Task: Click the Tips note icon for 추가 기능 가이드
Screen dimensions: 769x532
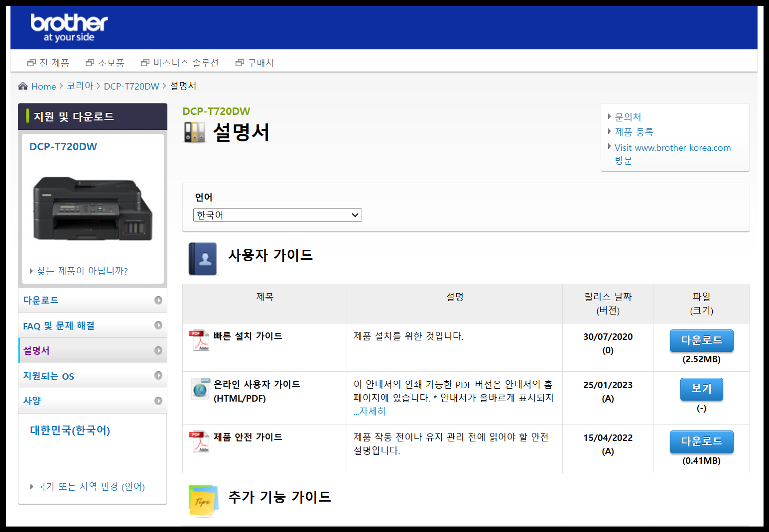Action: [204, 501]
